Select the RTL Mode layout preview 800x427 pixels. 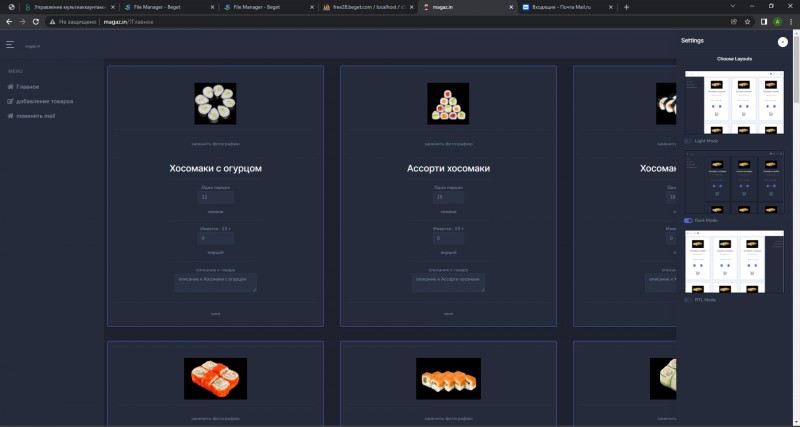[734, 262]
